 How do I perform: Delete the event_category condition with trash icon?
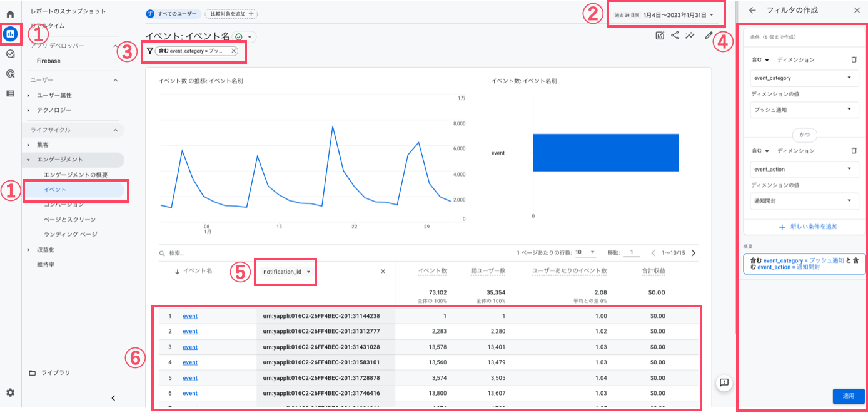click(854, 60)
